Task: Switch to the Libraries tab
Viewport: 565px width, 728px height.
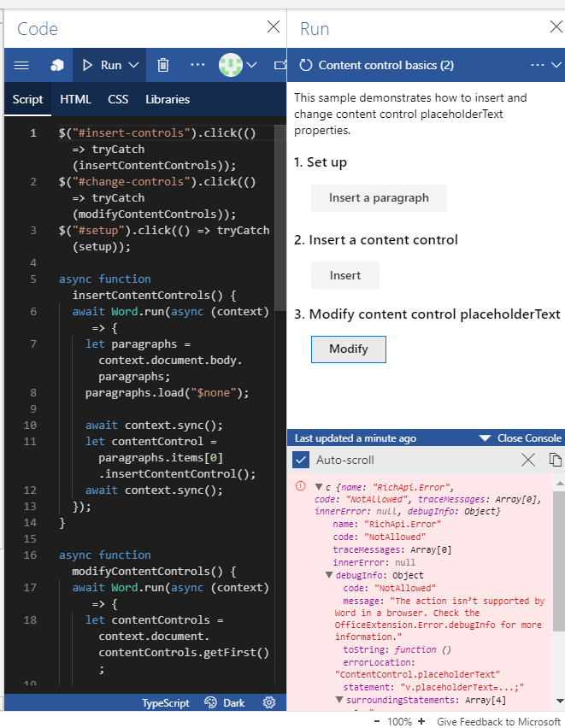Action: coord(167,99)
